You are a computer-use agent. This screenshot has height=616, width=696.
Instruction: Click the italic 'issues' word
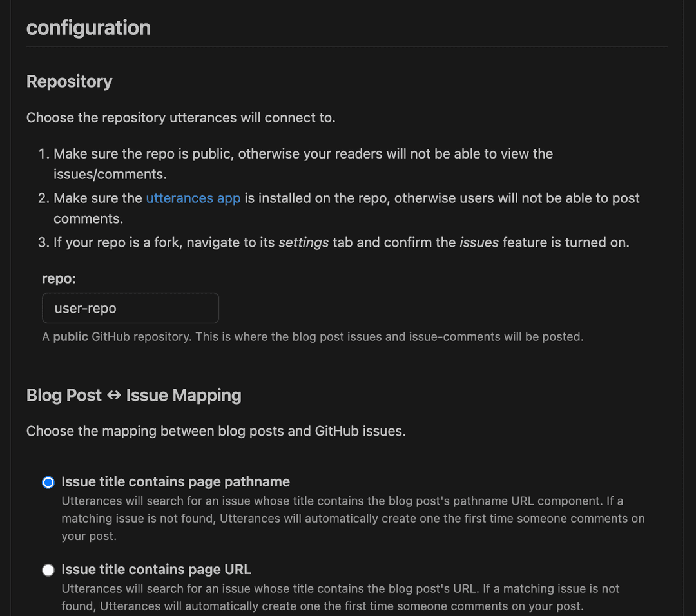coord(479,243)
